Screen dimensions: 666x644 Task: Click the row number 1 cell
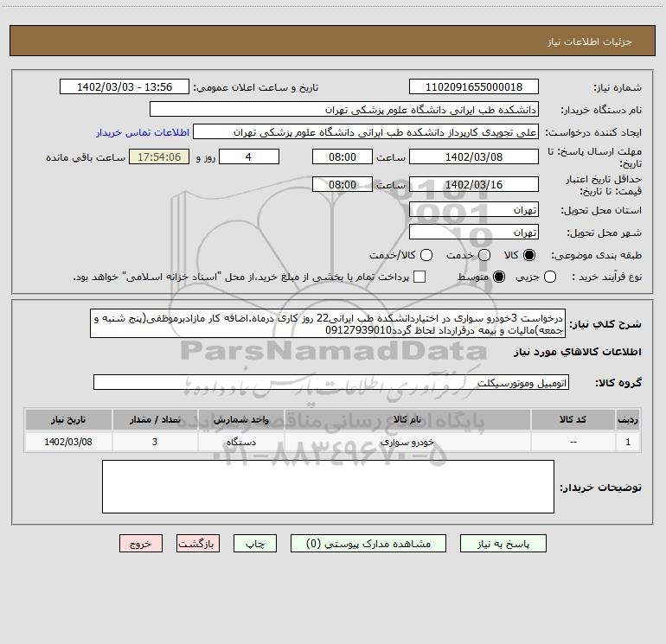pos(628,442)
